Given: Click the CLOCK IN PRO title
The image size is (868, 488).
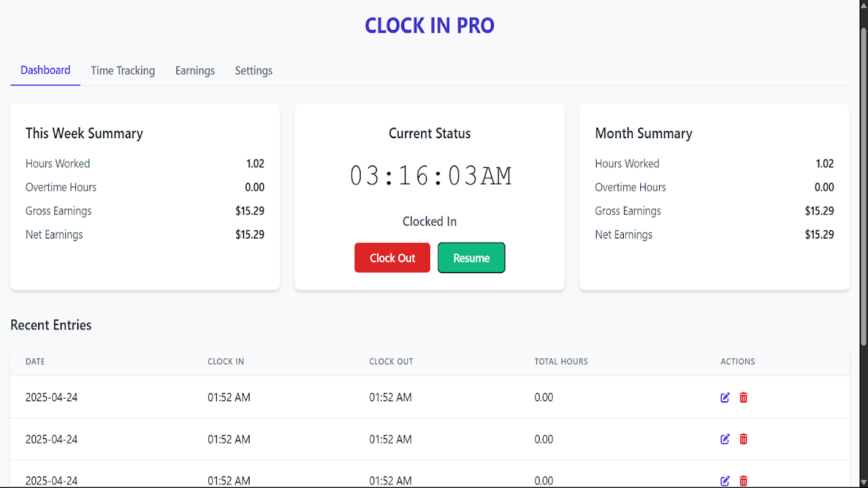Looking at the screenshot, I should pos(429,26).
